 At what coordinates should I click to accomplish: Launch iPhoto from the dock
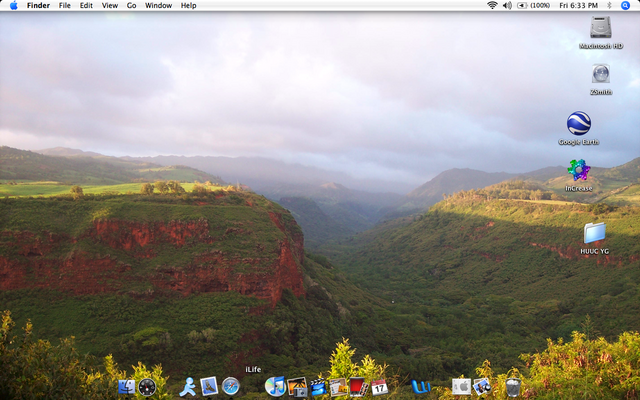[x=297, y=387]
